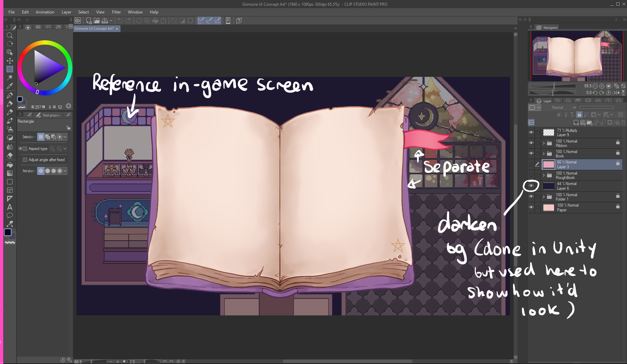The image size is (627, 364).
Task: Select the Move tool
Action: tap(10, 61)
